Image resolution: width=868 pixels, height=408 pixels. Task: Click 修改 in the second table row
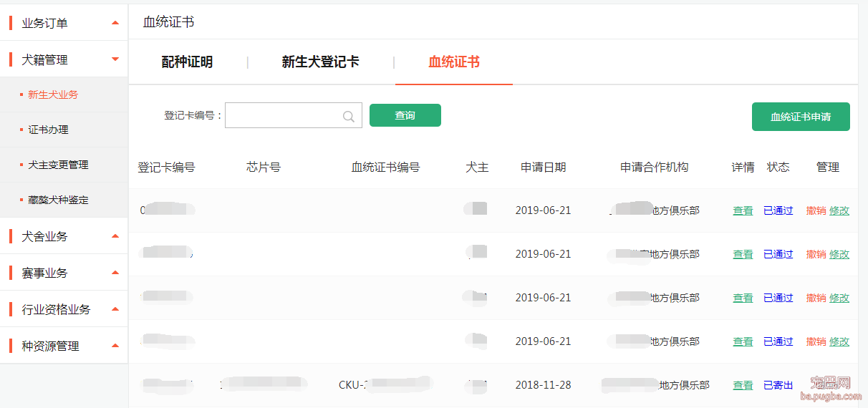pos(839,254)
